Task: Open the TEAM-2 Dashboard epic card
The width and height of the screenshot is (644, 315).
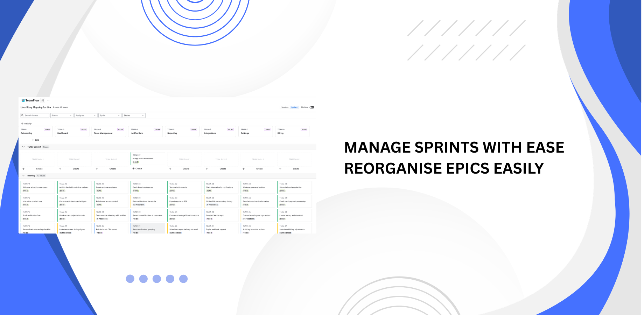Action: (x=72, y=131)
